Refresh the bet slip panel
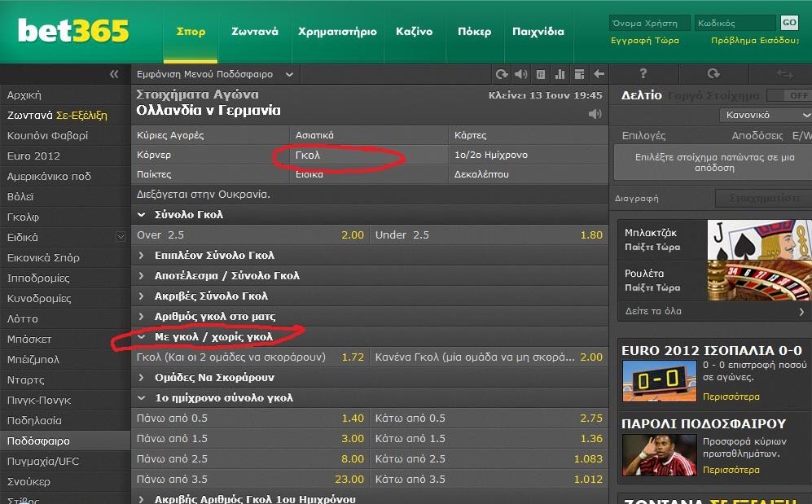812x504 pixels. click(713, 74)
